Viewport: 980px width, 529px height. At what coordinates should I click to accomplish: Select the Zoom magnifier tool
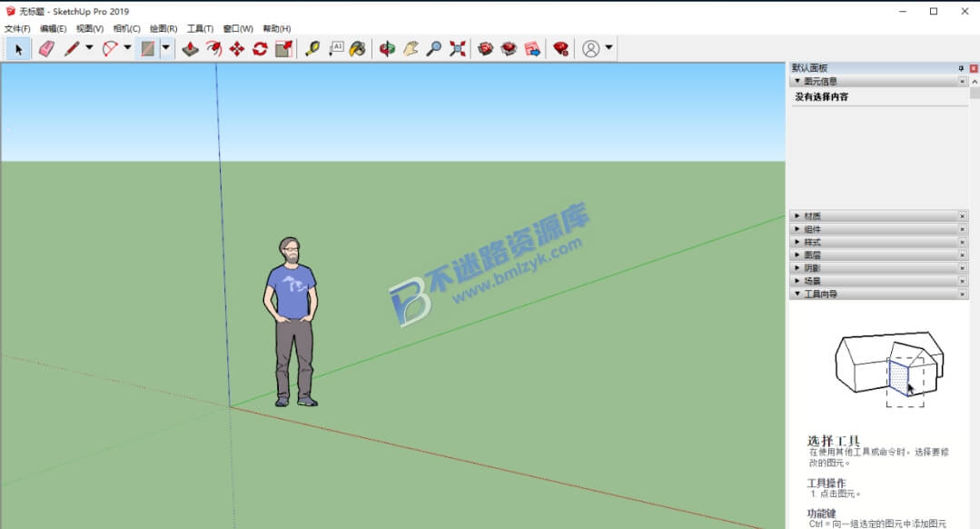coord(433,49)
